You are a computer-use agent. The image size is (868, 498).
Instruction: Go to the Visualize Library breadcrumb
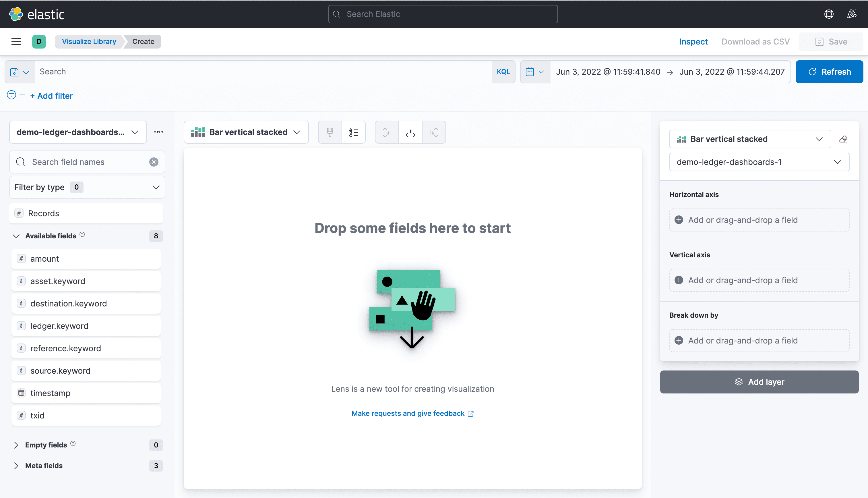pos(89,41)
